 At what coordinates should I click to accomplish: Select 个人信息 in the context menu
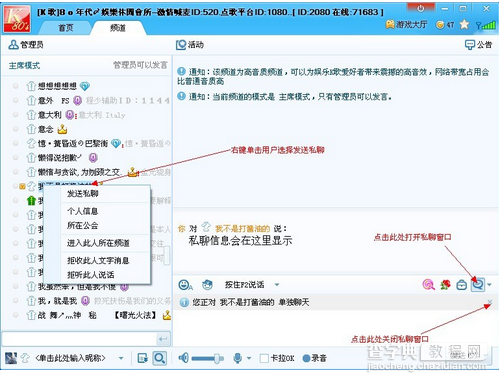(82, 211)
